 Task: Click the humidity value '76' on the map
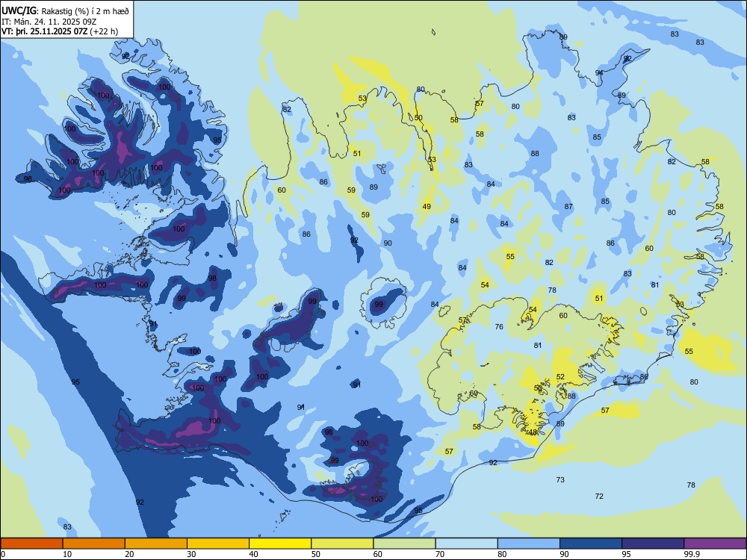click(499, 327)
